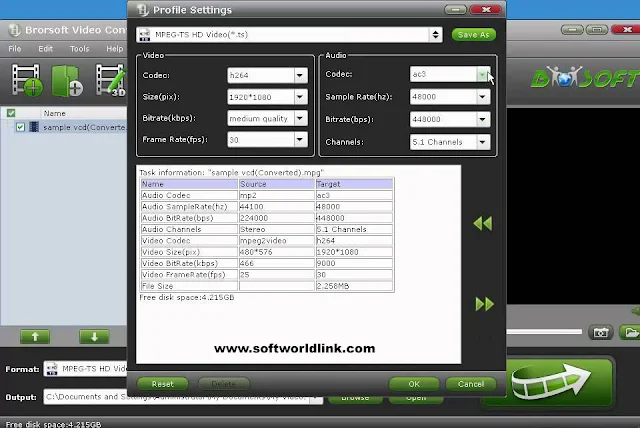The height and width of the screenshot is (428, 640).
Task: Click the film icon beside sample vcd file
Action: (x=34, y=127)
